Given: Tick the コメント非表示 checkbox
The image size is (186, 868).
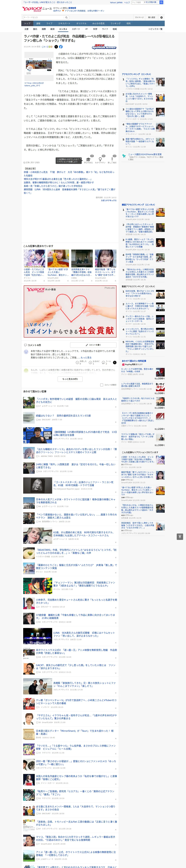Looking at the screenshot, I should pyautogui.click(x=102, y=385).
